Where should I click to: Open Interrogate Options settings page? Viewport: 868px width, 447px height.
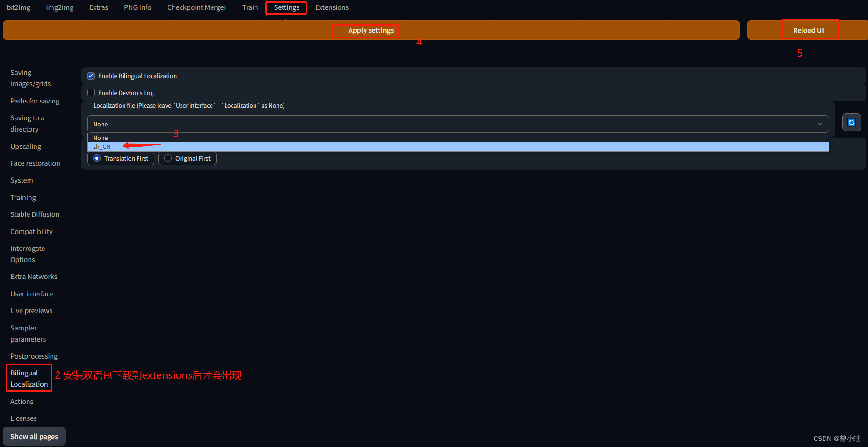pyautogui.click(x=28, y=254)
